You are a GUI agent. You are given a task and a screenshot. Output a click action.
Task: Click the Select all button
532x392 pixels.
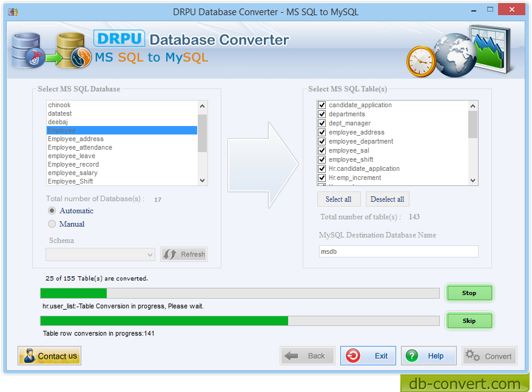pyautogui.click(x=338, y=199)
